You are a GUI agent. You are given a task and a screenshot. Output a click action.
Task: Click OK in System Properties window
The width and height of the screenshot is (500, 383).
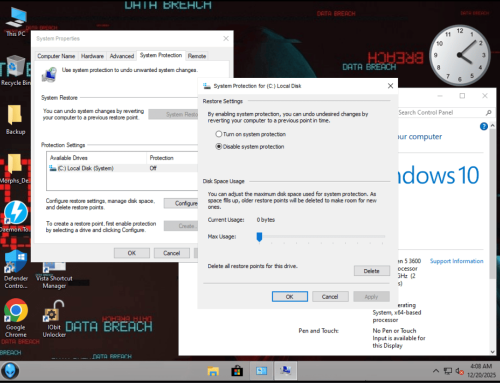tap(132, 253)
